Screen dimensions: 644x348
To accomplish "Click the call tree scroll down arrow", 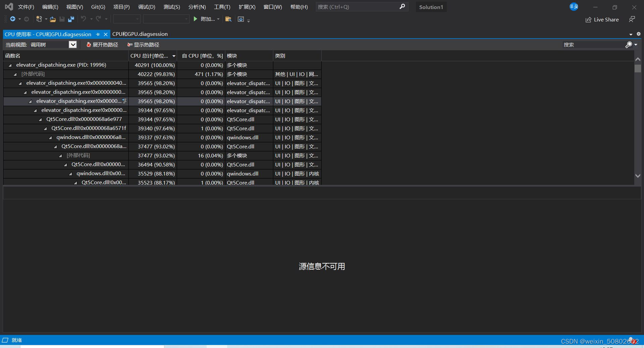I will 638,176.
